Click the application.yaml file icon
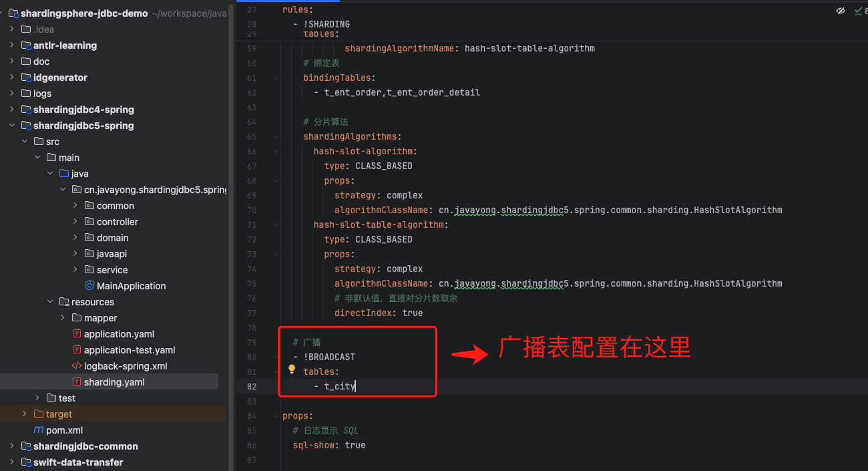868x471 pixels. tap(77, 334)
